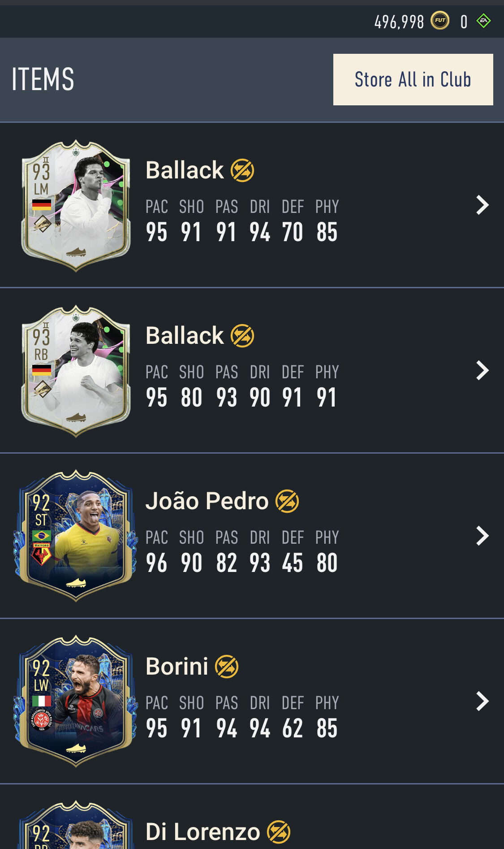Click the green EA points icon

click(x=484, y=21)
